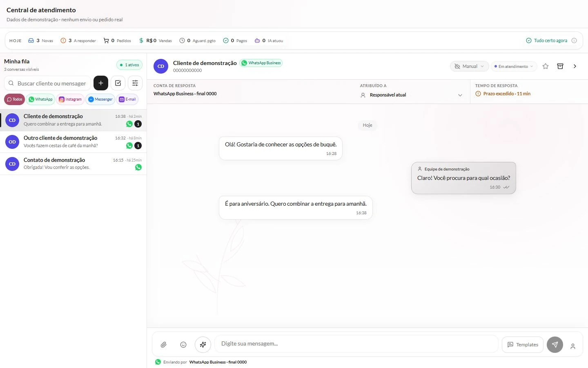Select the Cliente de demonstração conversation row

(73, 120)
